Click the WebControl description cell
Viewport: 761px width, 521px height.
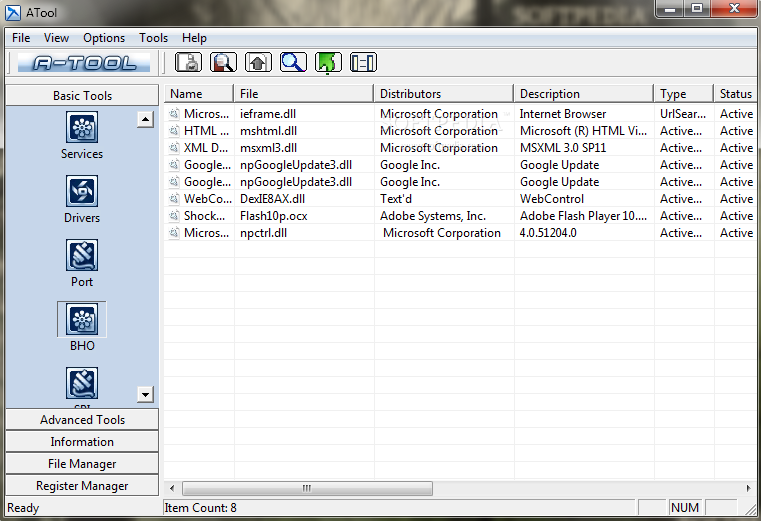(552, 199)
